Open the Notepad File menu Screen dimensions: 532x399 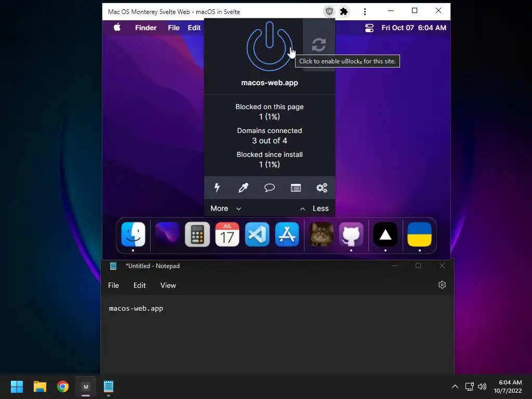click(113, 285)
